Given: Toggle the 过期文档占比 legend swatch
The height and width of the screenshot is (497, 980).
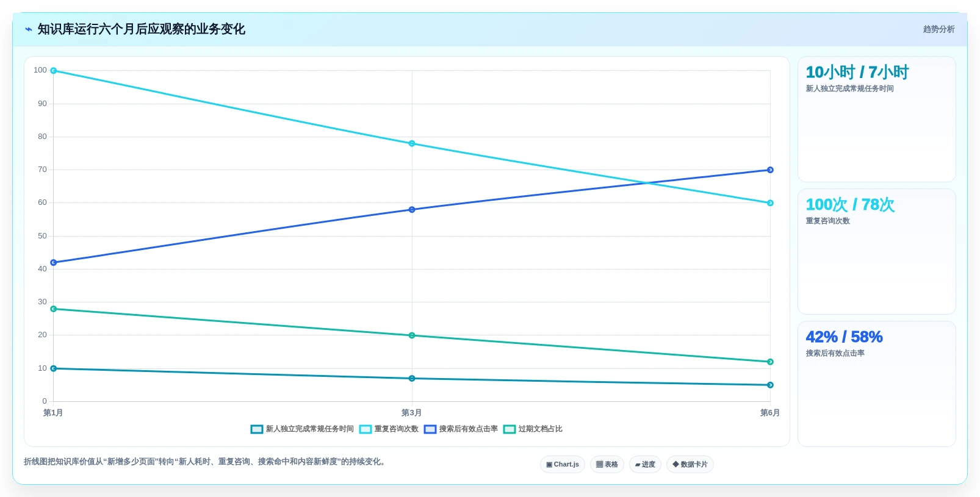Looking at the screenshot, I should point(510,429).
